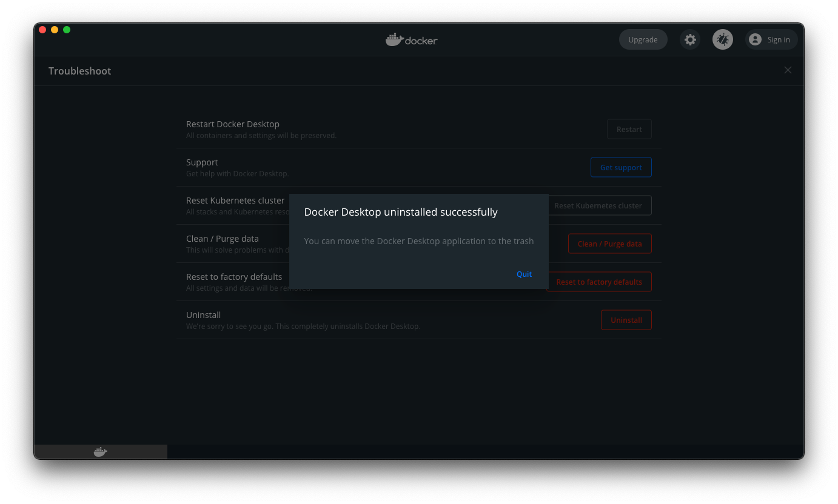This screenshot has width=838, height=504.
Task: Click the 'All containers and settings will be preserved' text
Action: [261, 136]
